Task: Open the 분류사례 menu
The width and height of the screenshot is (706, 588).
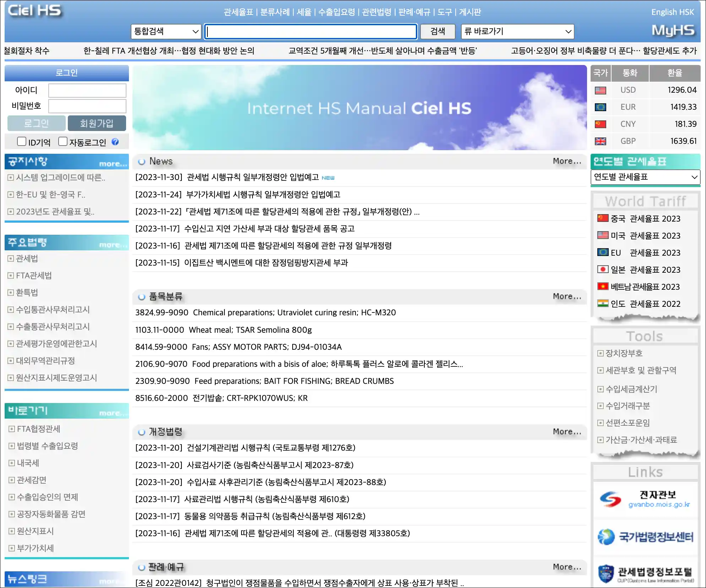Action: 275,12
